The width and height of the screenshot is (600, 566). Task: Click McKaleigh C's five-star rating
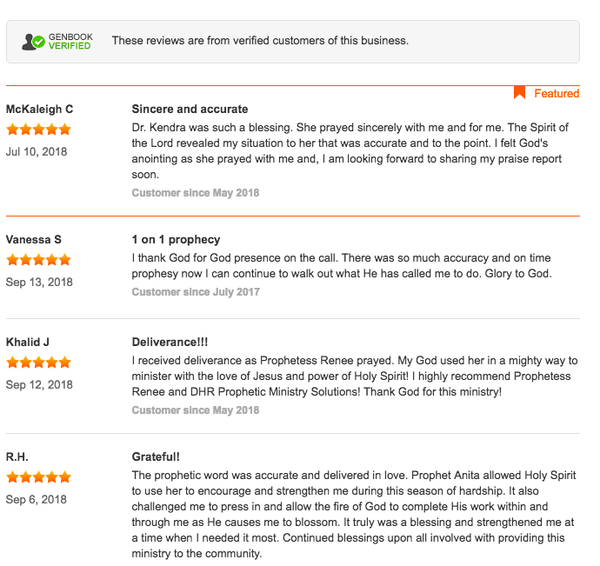pos(39,129)
